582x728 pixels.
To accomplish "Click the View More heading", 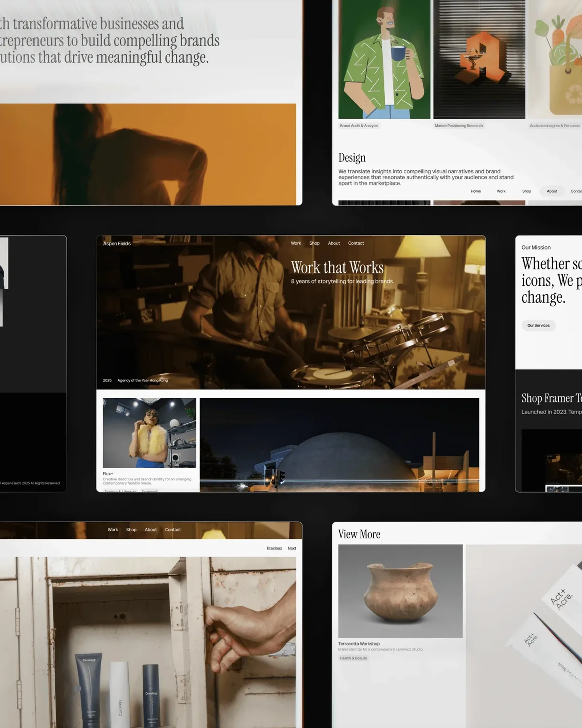I will [359, 534].
